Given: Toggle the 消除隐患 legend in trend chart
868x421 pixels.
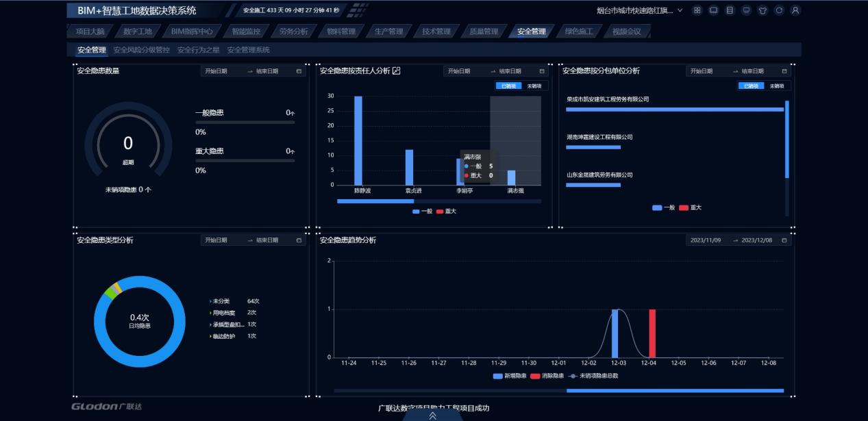Looking at the screenshot, I should click(x=547, y=376).
